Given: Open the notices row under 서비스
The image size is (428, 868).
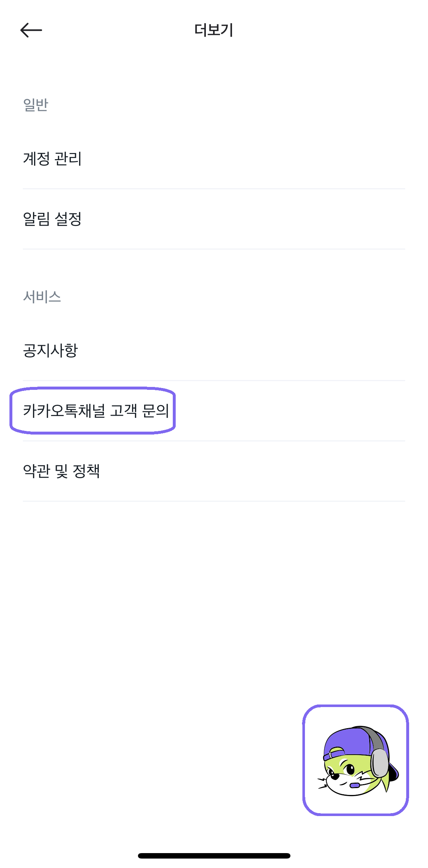Looking at the screenshot, I should point(214,351).
